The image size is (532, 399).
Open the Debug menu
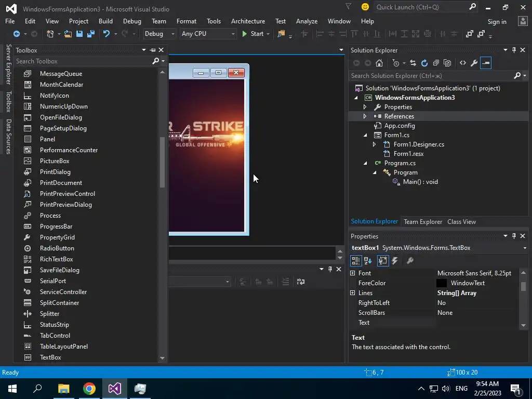click(132, 21)
